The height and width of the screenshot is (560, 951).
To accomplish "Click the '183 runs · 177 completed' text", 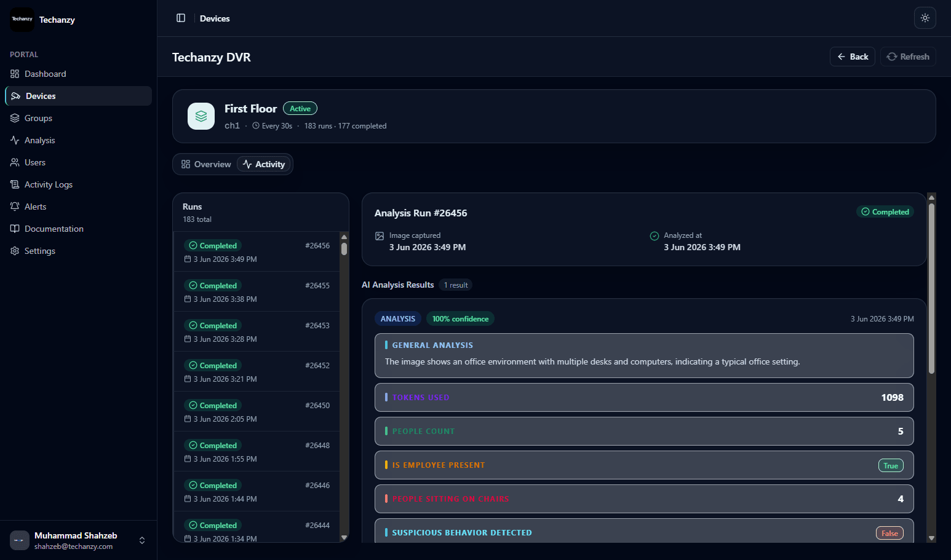I will tap(345, 126).
